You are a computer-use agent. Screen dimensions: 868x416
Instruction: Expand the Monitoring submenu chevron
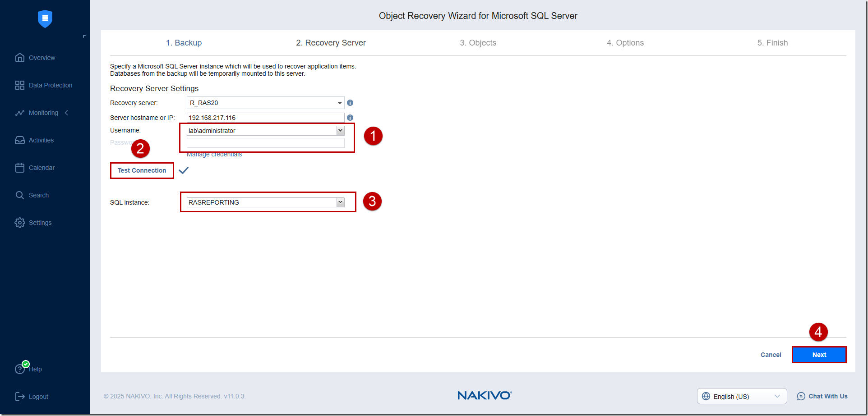pos(67,113)
